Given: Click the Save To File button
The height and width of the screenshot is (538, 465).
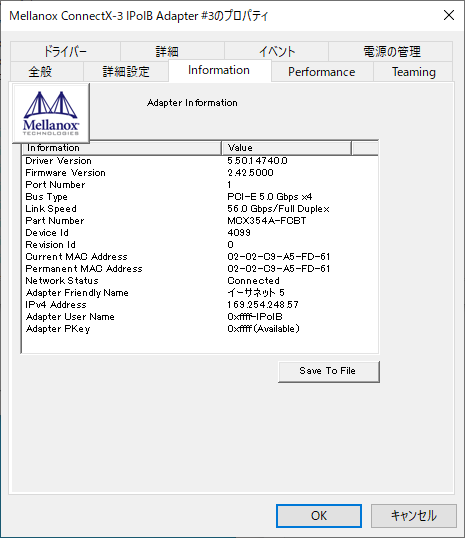Looking at the screenshot, I should coord(329,371).
